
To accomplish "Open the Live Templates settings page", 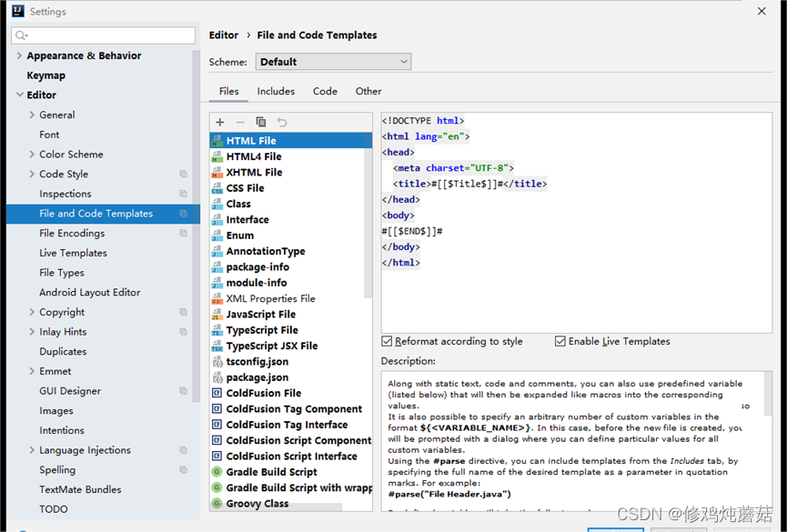I will tap(73, 253).
